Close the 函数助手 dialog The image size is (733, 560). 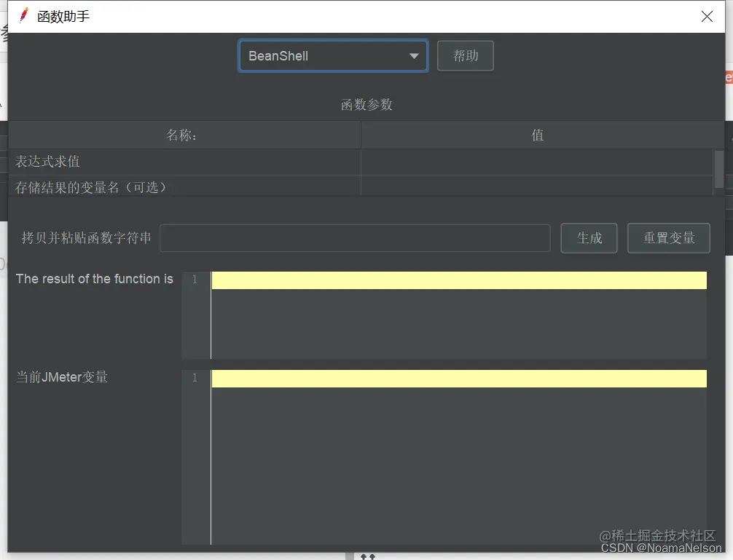(x=707, y=16)
